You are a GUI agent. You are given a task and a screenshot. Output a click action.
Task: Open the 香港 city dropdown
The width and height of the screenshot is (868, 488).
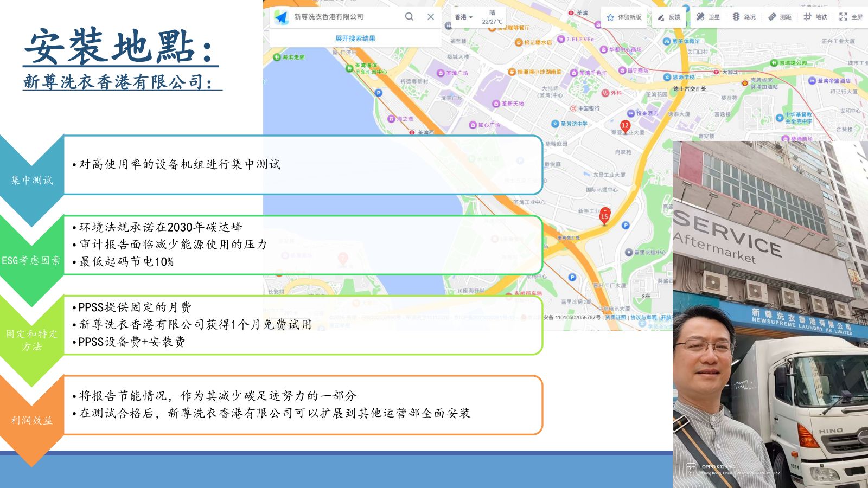[463, 17]
